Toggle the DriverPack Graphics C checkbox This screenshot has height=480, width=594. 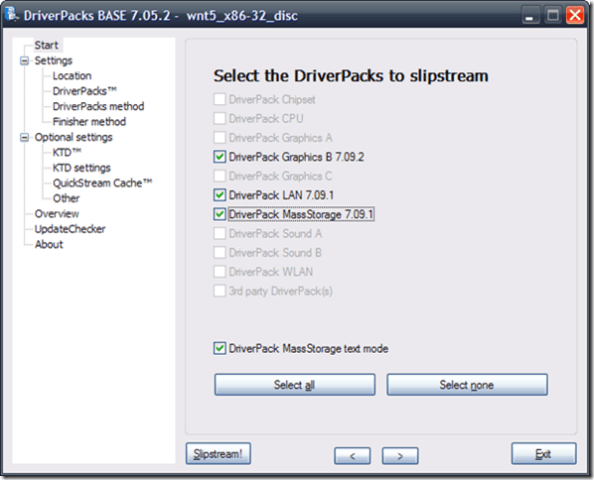click(x=220, y=176)
